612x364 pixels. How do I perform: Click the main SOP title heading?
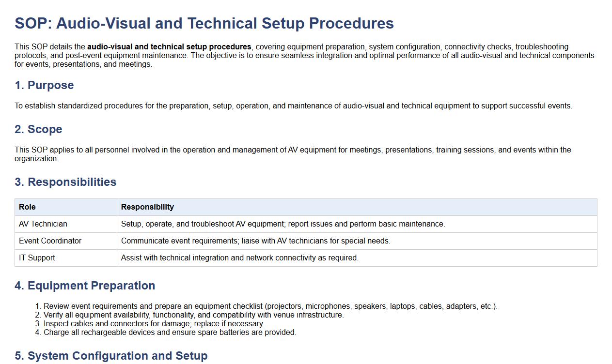[204, 23]
